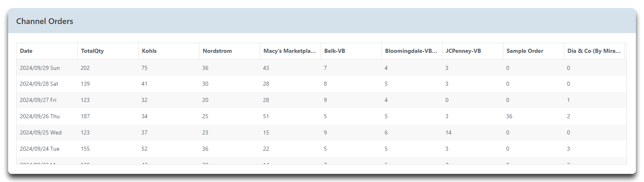Sort by the Date column header
This screenshot has width=644, height=182.
tap(47, 51)
